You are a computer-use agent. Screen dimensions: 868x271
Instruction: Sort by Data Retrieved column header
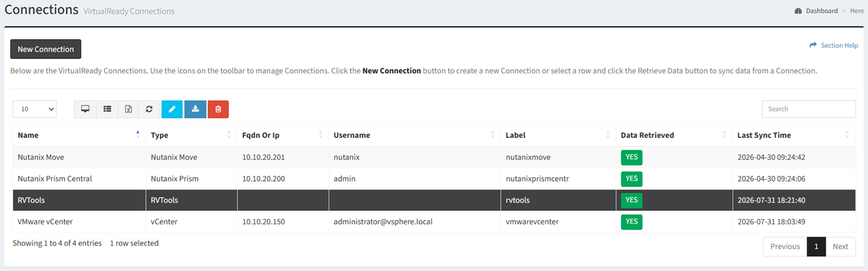(x=674, y=135)
